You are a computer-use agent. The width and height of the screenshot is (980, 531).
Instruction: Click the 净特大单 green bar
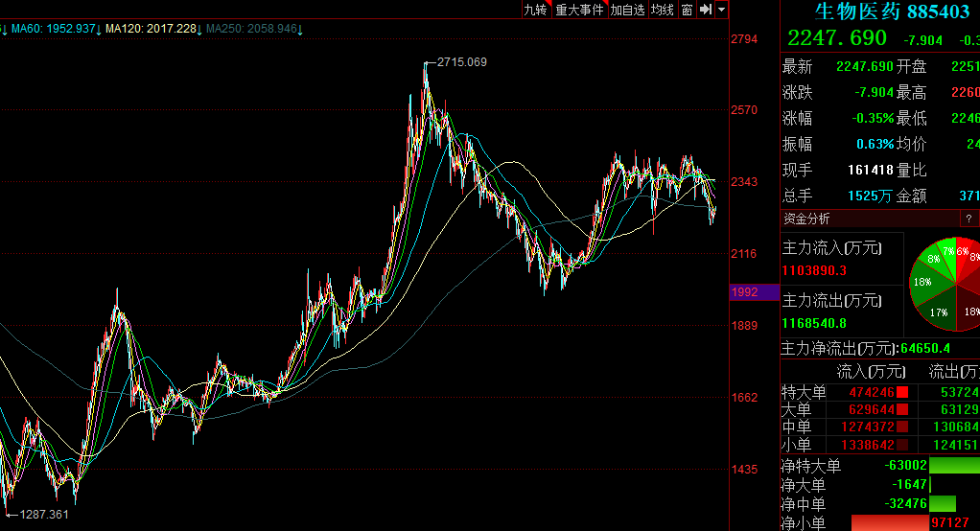pos(954,466)
